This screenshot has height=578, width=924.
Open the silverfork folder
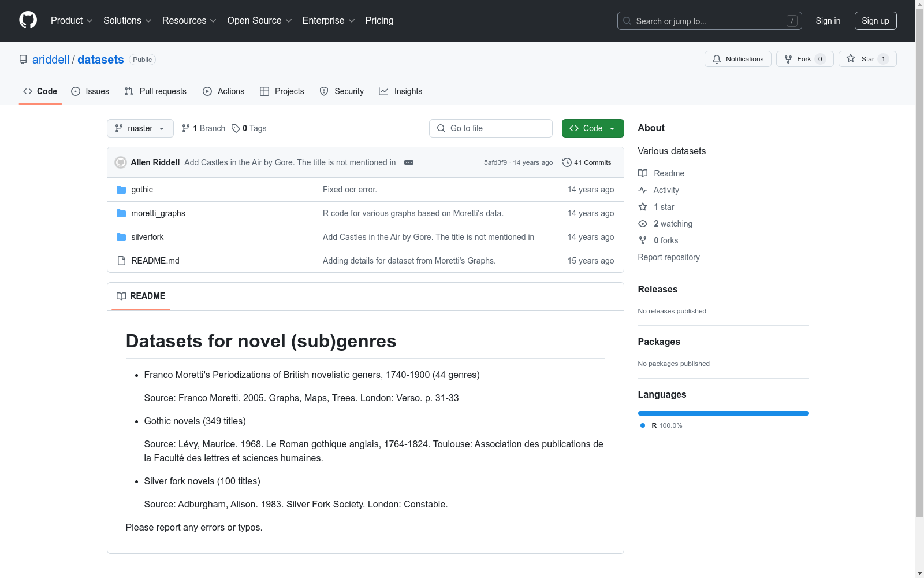[147, 237]
